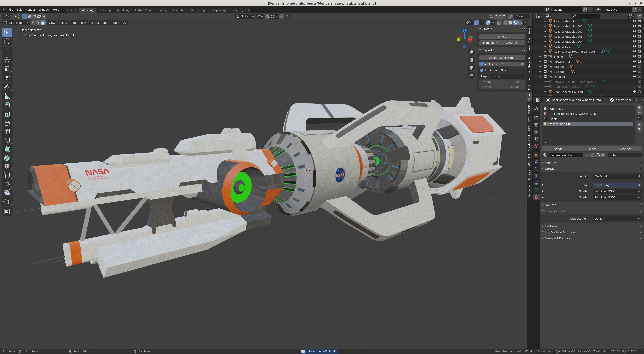Select the Rip Region tool

click(x=7, y=201)
